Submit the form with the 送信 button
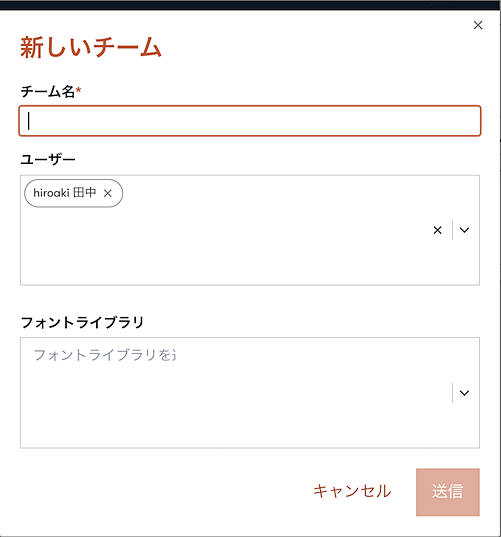 pyautogui.click(x=448, y=492)
